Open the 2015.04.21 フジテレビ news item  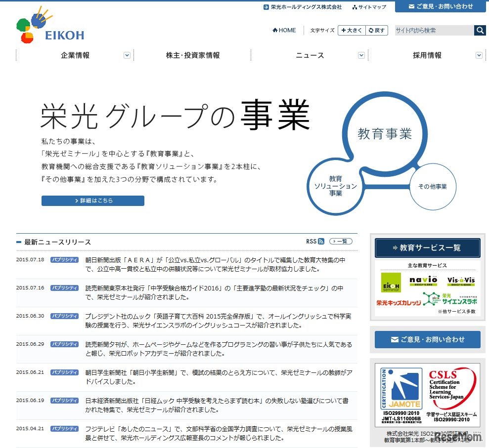[x=219, y=433]
